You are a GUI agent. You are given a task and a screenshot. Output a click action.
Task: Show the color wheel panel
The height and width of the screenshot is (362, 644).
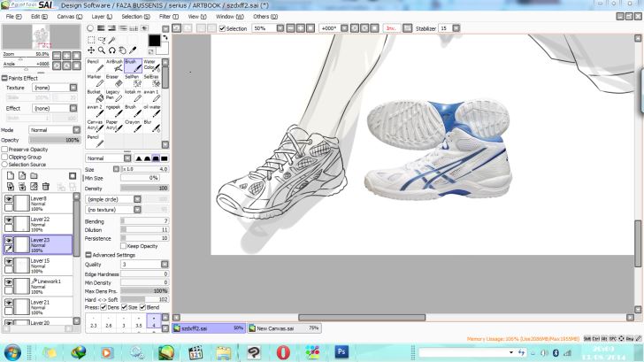pyautogui.click(x=90, y=28)
